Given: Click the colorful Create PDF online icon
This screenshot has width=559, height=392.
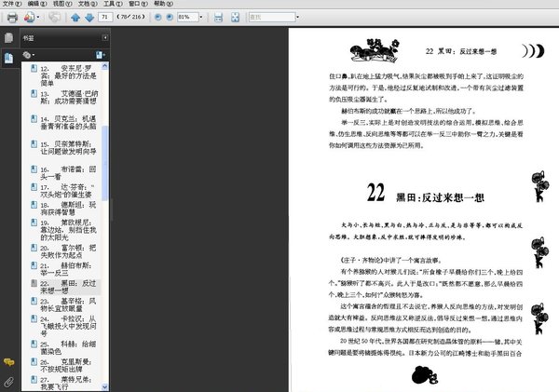Looking at the screenshot, I should click(29, 17).
